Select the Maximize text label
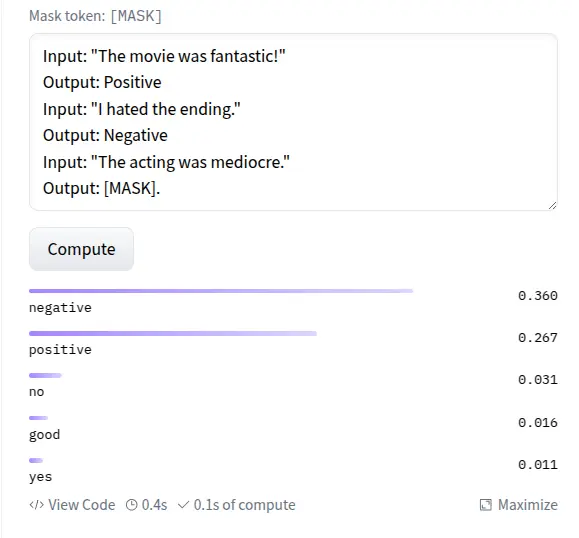The height and width of the screenshot is (538, 579). click(x=528, y=505)
